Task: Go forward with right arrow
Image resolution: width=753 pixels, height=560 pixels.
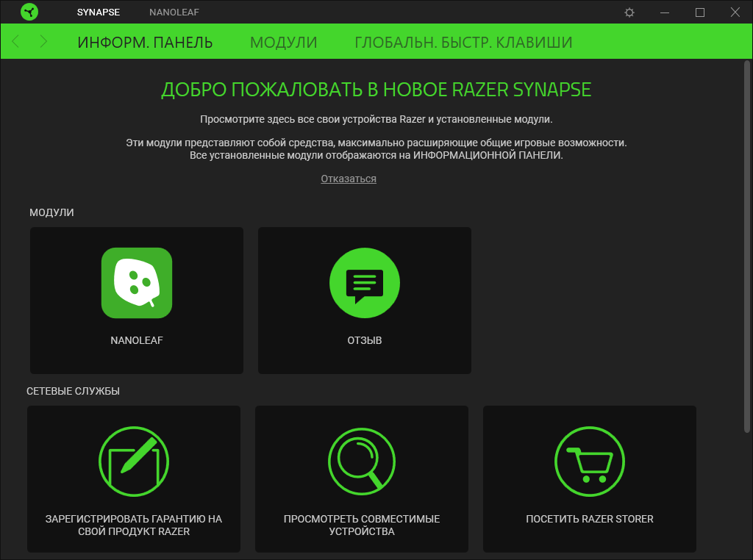Action: point(43,42)
